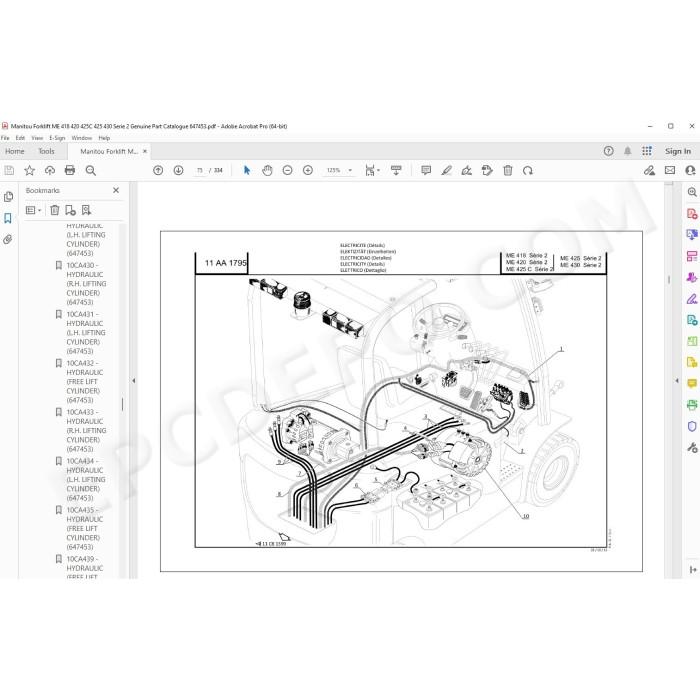Open bookmark 10CA431 Hydraulic L.H. Lifting Cylinder
This screenshot has width=700, height=700.
(x=86, y=333)
